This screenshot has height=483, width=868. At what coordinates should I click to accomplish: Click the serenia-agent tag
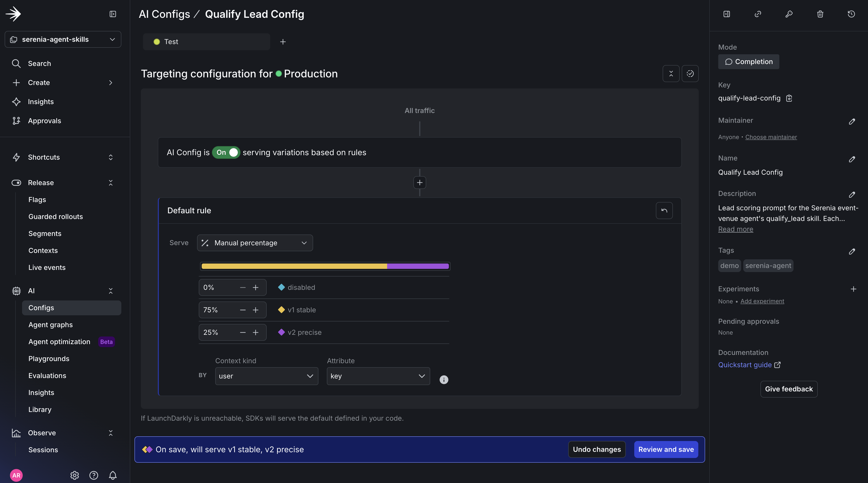[768, 266]
